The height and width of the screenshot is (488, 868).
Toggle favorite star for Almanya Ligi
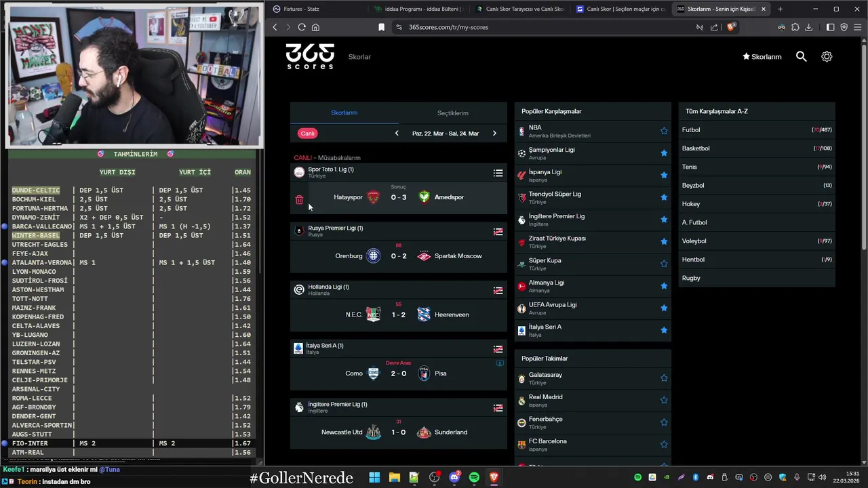pyautogui.click(x=664, y=286)
